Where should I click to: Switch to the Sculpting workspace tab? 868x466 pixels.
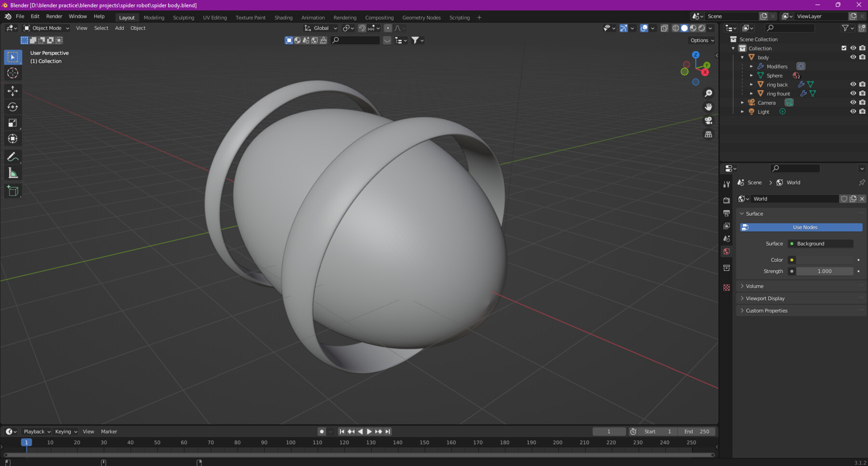pyautogui.click(x=183, y=18)
